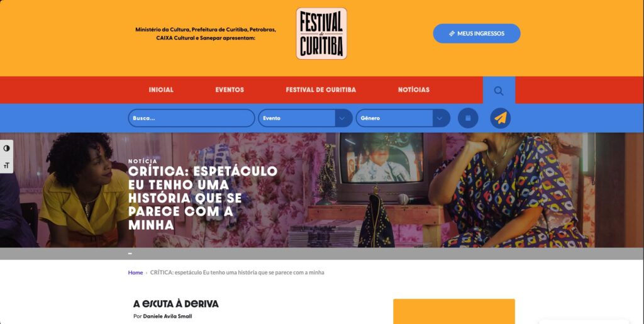This screenshot has width=644, height=324.
Task: Submit search with paper plane icon
Action: point(500,118)
